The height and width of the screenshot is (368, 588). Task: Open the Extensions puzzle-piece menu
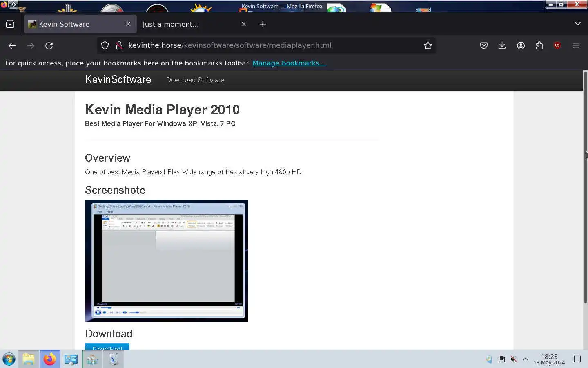[539, 45]
